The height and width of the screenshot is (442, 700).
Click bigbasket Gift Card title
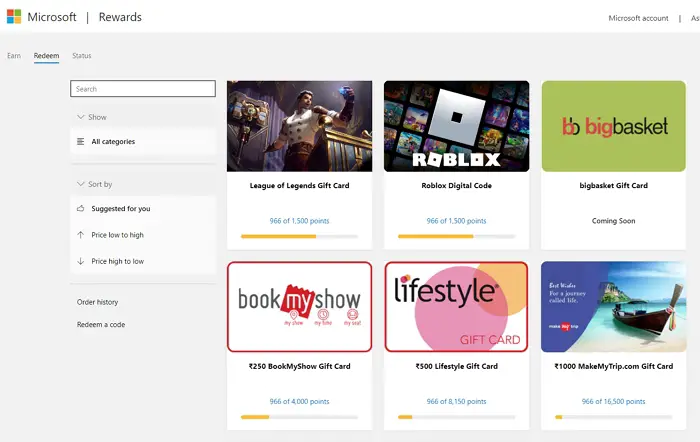tap(614, 186)
